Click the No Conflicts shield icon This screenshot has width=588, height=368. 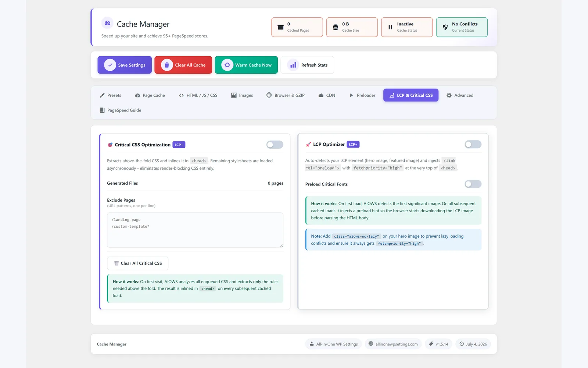tap(445, 27)
